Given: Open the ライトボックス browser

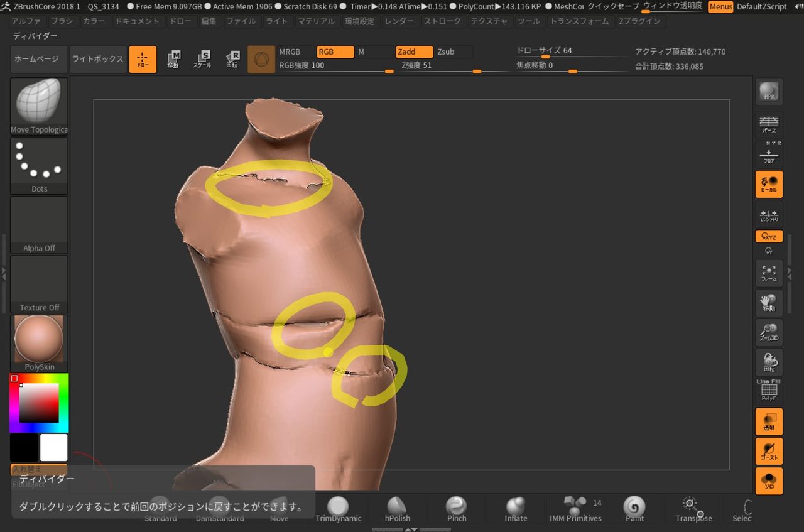Looking at the screenshot, I should click(97, 59).
